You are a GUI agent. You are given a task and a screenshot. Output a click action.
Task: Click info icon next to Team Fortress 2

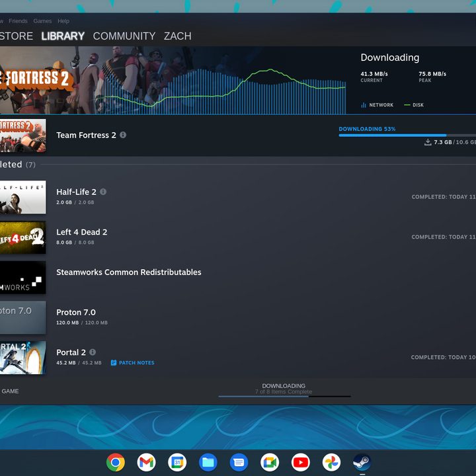(123, 135)
